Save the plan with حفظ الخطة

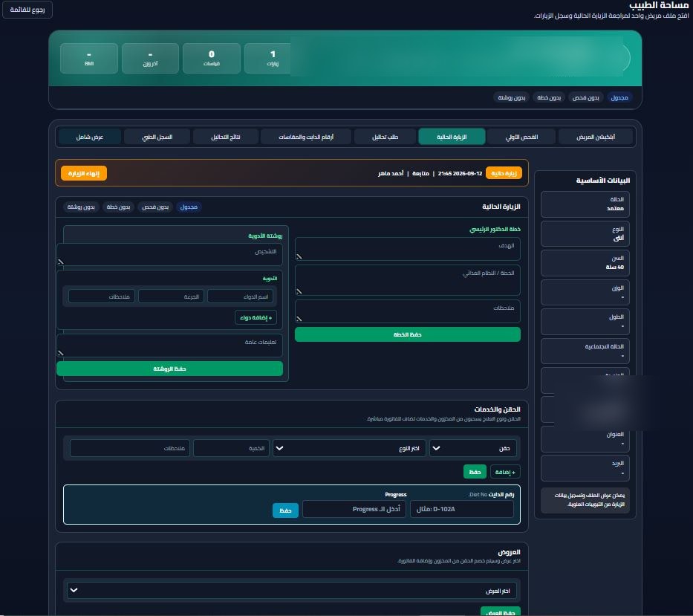coord(408,334)
